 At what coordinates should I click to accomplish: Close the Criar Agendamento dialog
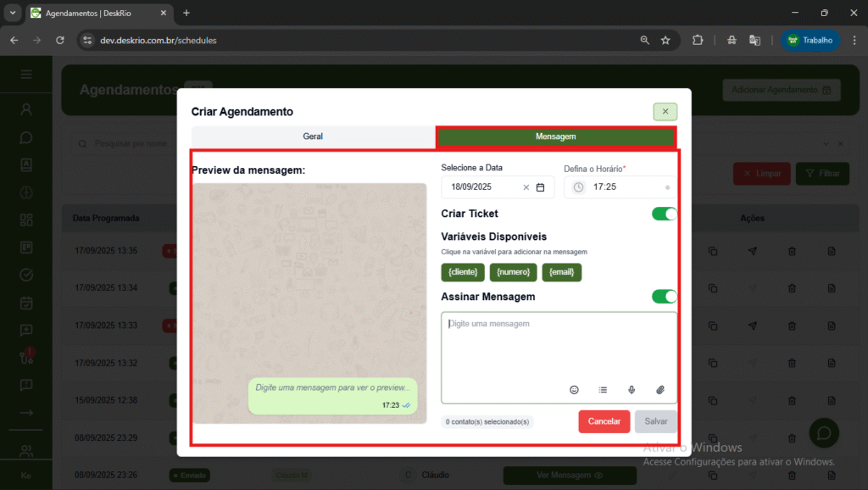pyautogui.click(x=665, y=112)
